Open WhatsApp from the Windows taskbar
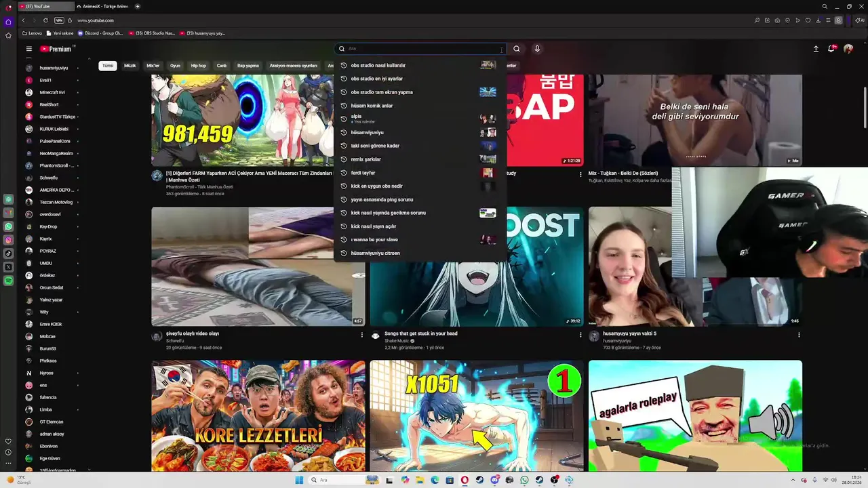This screenshot has width=868, height=488. [524, 480]
